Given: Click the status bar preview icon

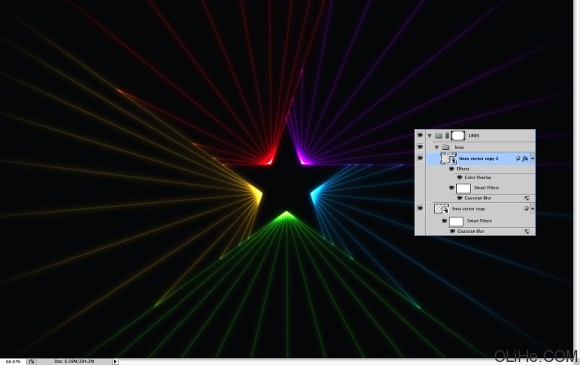Looking at the screenshot, I should coord(31,362).
